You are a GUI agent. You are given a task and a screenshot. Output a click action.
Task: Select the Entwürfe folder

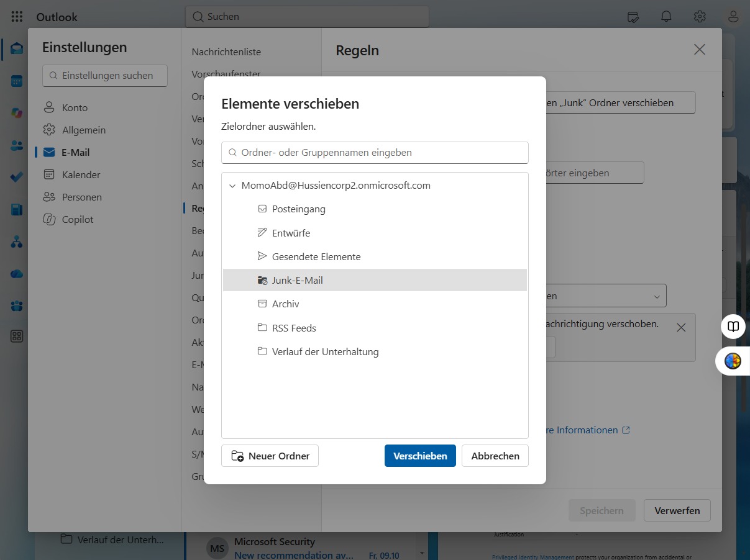pyautogui.click(x=375, y=233)
